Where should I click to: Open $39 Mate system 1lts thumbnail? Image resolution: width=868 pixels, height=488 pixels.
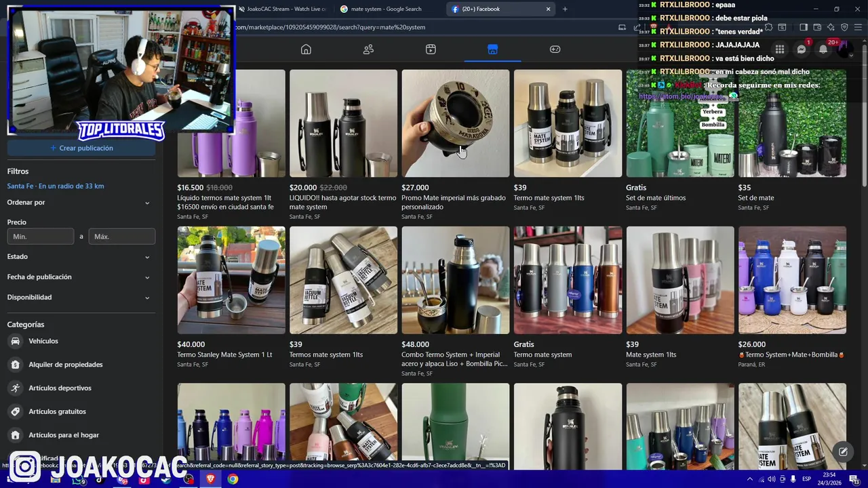[680, 280]
